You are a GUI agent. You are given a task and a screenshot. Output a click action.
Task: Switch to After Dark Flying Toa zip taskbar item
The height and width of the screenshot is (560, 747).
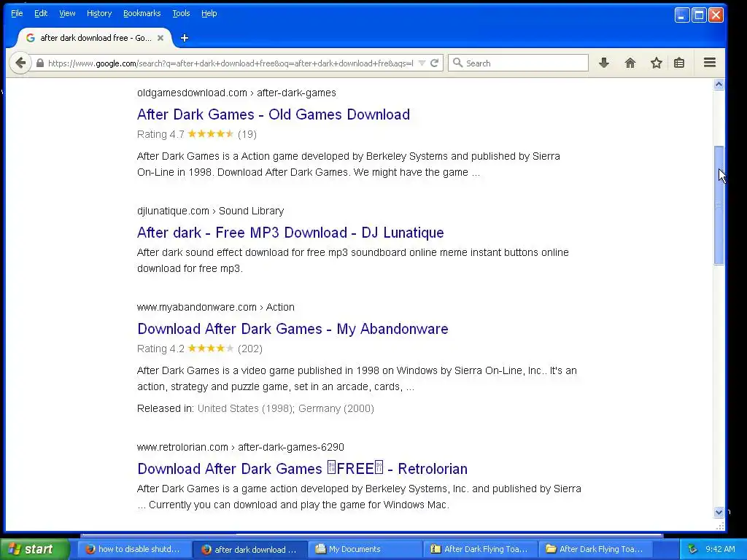(x=480, y=549)
